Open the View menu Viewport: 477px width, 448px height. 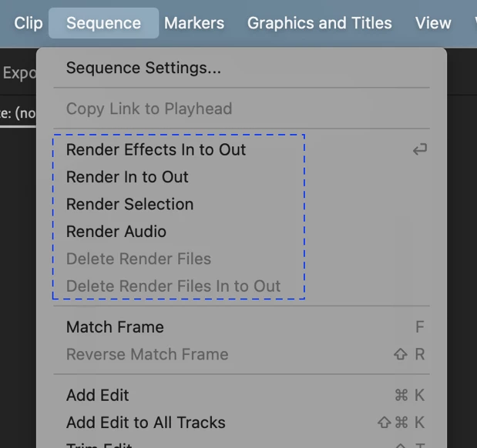pyautogui.click(x=433, y=23)
